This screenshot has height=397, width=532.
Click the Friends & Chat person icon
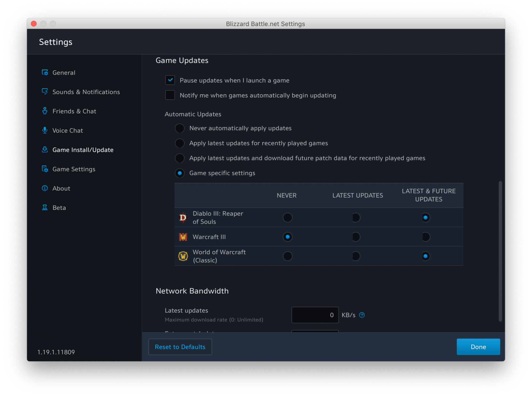[45, 111]
